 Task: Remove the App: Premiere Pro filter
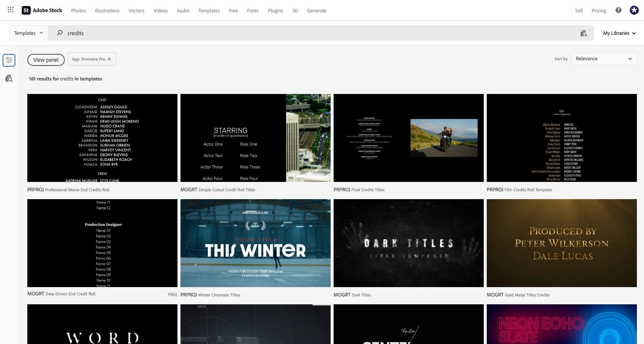[x=109, y=59]
